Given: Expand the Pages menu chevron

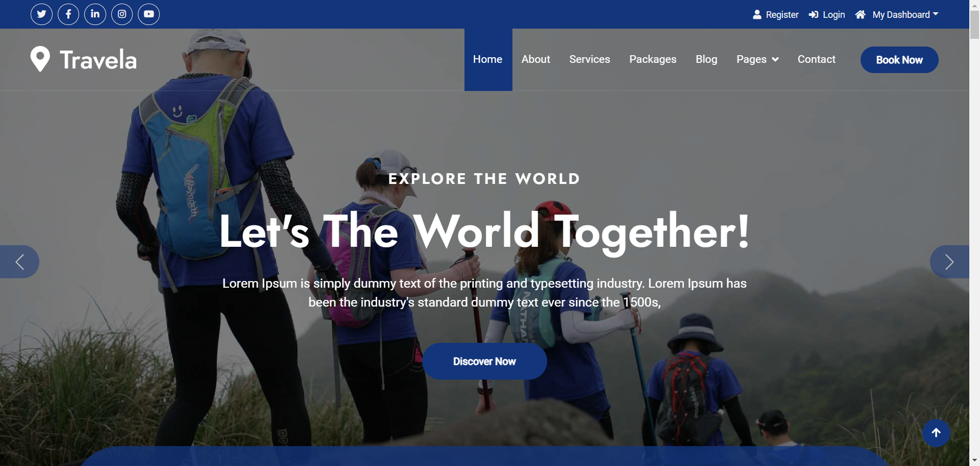Looking at the screenshot, I should click(775, 60).
